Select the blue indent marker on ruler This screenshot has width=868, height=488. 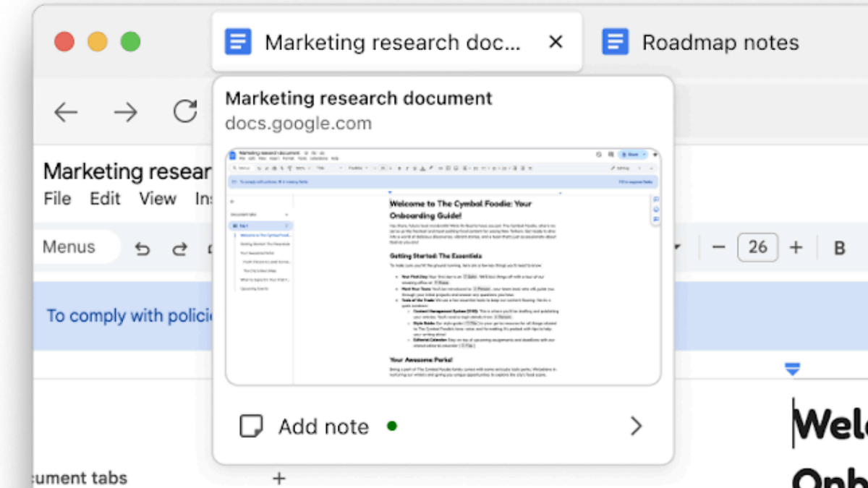point(792,369)
